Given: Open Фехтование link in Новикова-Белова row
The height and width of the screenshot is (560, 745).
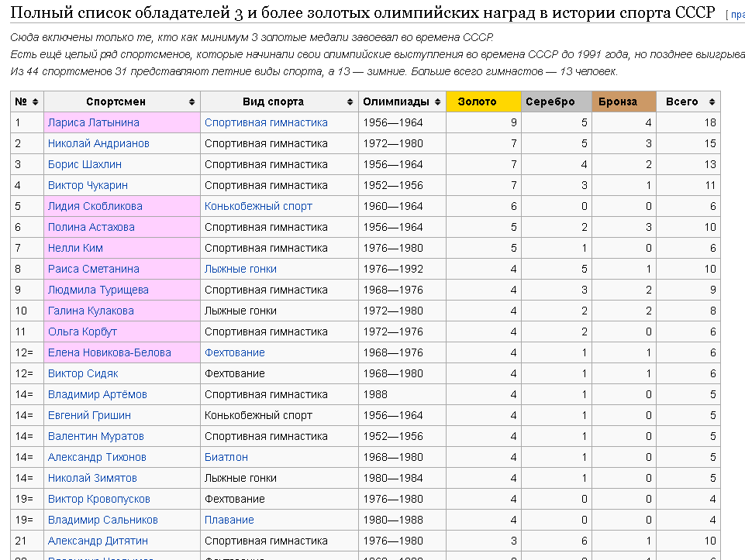Looking at the screenshot, I should (235, 352).
